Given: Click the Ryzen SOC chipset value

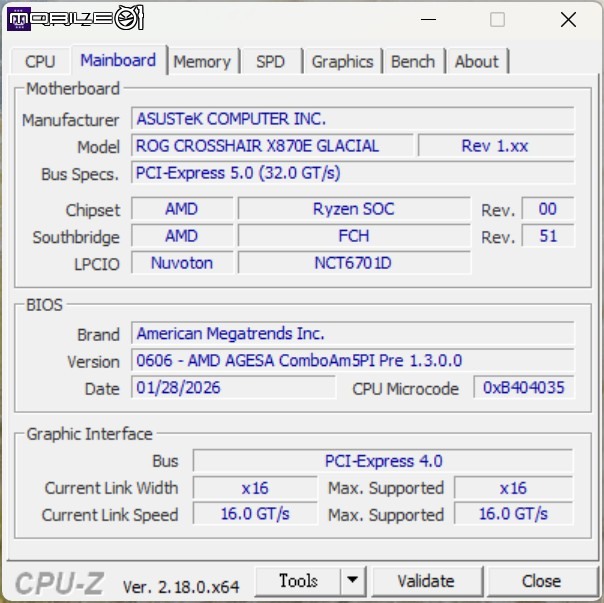Looking at the screenshot, I should pos(354,209).
